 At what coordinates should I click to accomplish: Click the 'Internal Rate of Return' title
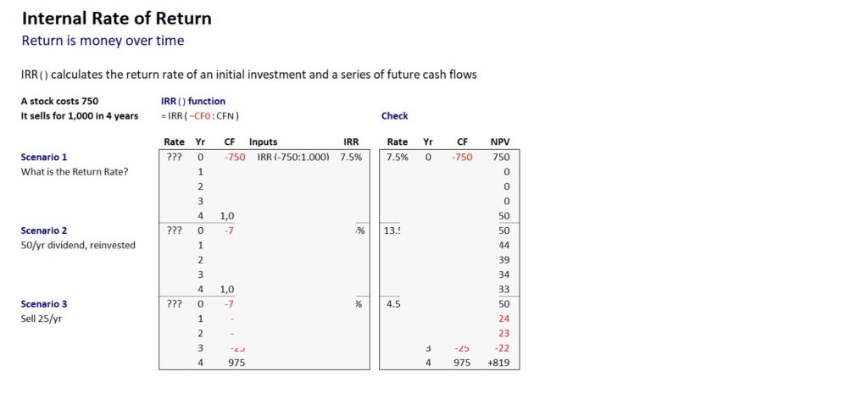pyautogui.click(x=116, y=18)
